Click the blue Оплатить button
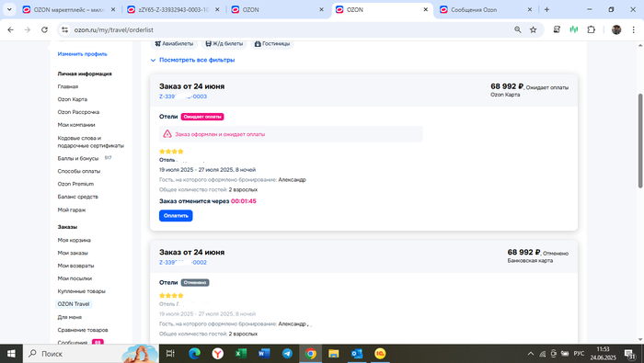The width and height of the screenshot is (644, 363). (x=176, y=216)
